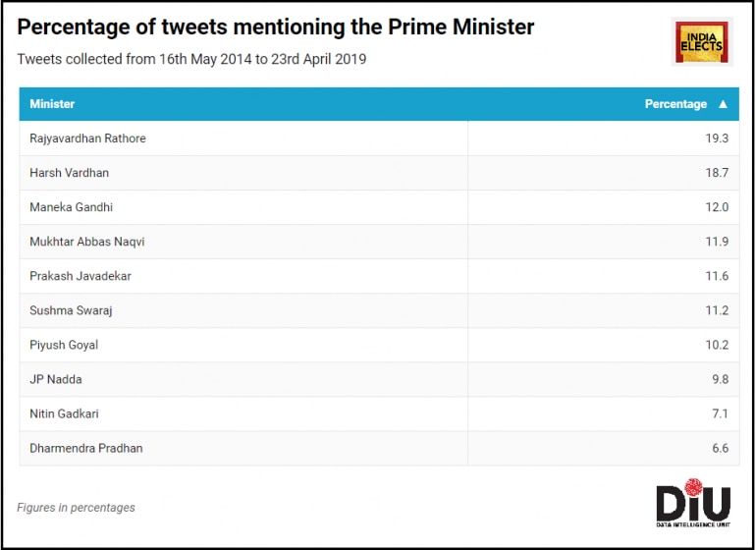756x550 pixels.
Task: Select the Rajyavardhan Rathore row
Action: (x=87, y=138)
